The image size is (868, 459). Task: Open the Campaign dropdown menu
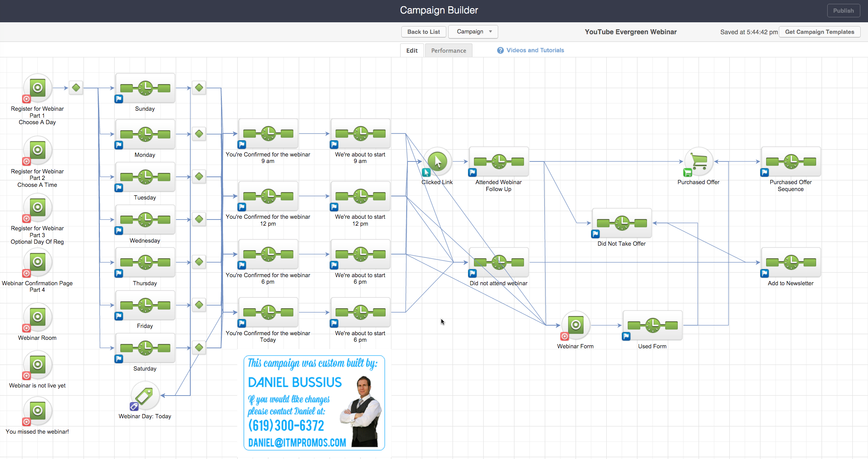tap(473, 32)
